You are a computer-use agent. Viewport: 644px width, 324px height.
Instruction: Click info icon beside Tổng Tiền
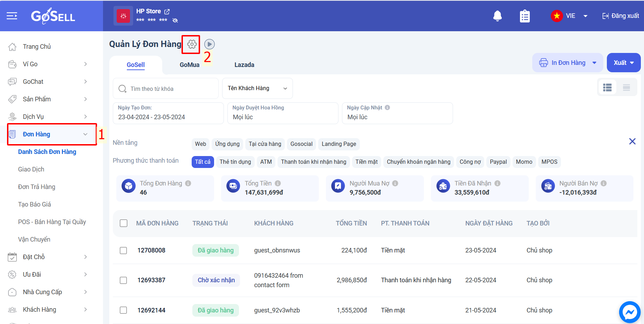(278, 183)
